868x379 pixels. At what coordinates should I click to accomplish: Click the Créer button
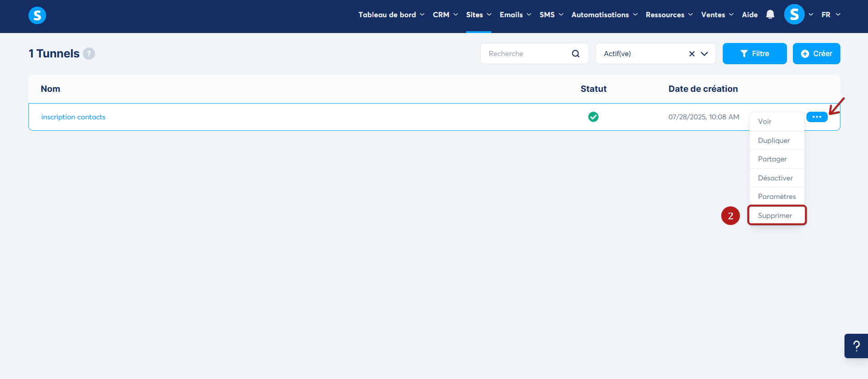point(816,54)
